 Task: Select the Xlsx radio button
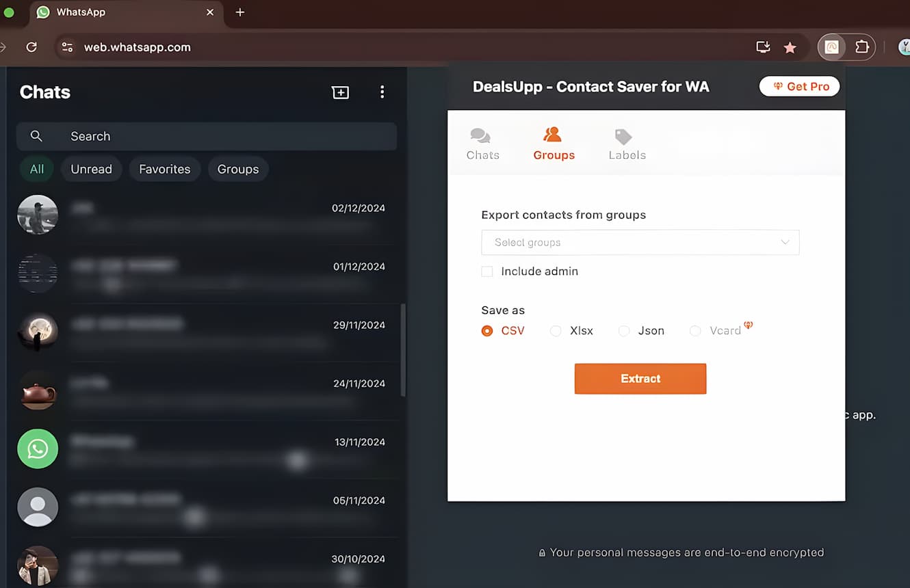pos(556,331)
